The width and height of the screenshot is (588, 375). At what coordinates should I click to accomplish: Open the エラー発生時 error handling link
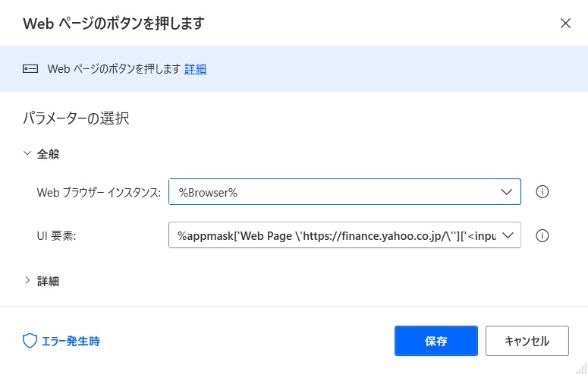71,341
